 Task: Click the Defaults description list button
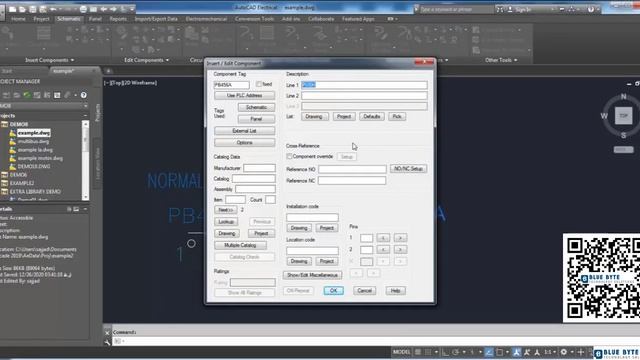371,116
